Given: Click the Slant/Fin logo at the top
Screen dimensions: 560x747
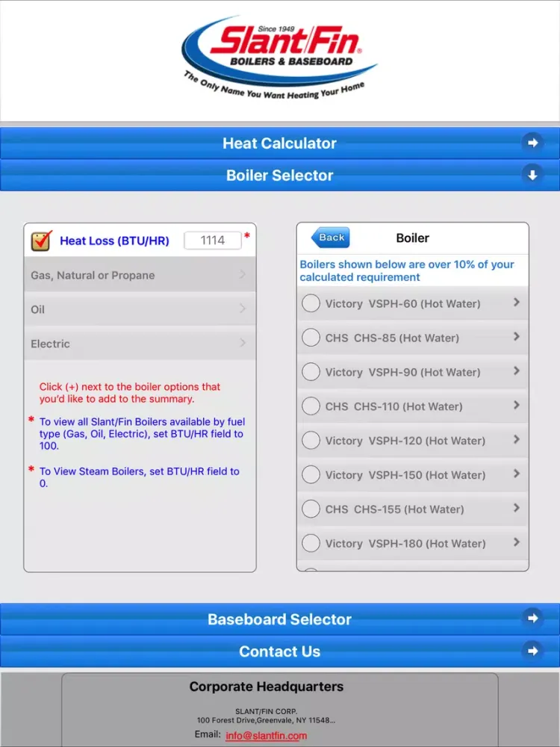Looking at the screenshot, I should (279, 58).
